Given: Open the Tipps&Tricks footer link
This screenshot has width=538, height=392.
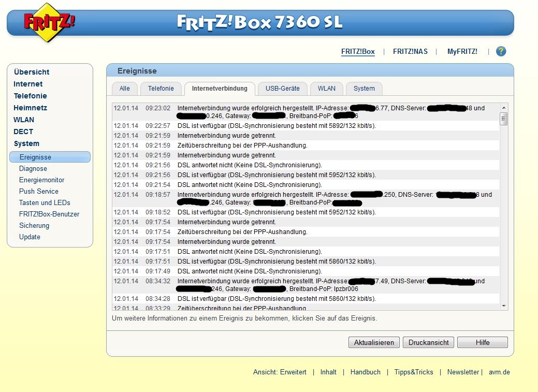Looking at the screenshot, I should (414, 372).
